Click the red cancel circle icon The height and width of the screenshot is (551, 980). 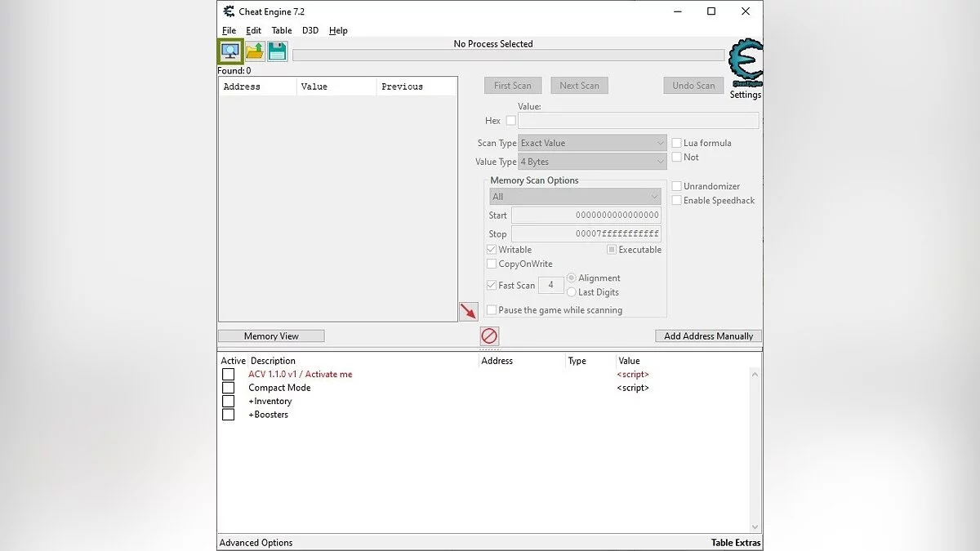[x=488, y=335]
